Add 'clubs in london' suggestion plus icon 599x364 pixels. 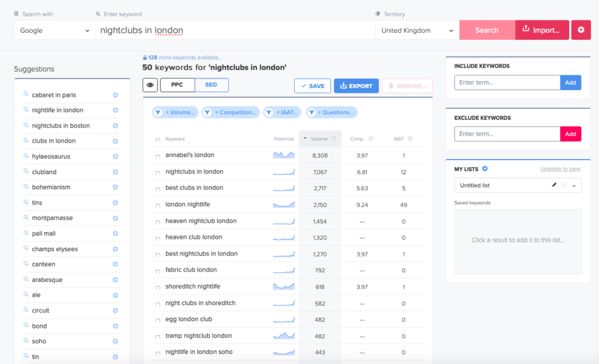tap(115, 141)
